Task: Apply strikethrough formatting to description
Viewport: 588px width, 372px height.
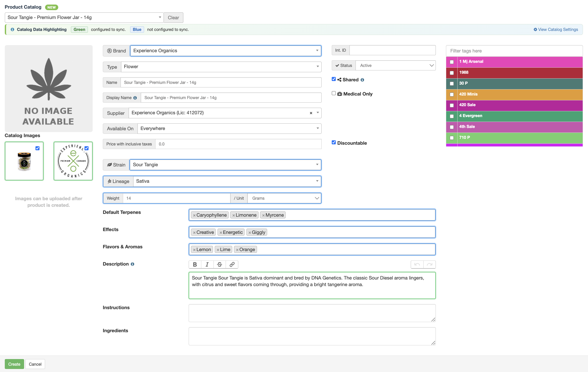Action: [220, 265]
